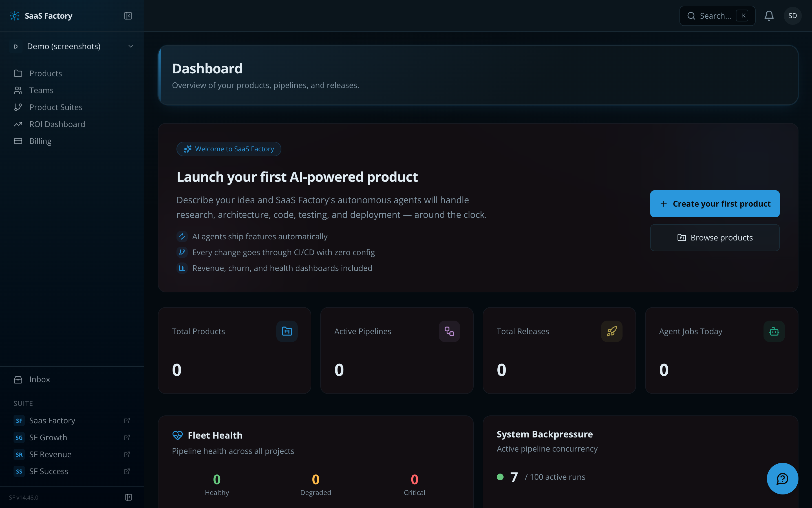Viewport: 812px width, 508px height.
Task: Click external link icon beside SF Revenue
Action: pyautogui.click(x=127, y=454)
